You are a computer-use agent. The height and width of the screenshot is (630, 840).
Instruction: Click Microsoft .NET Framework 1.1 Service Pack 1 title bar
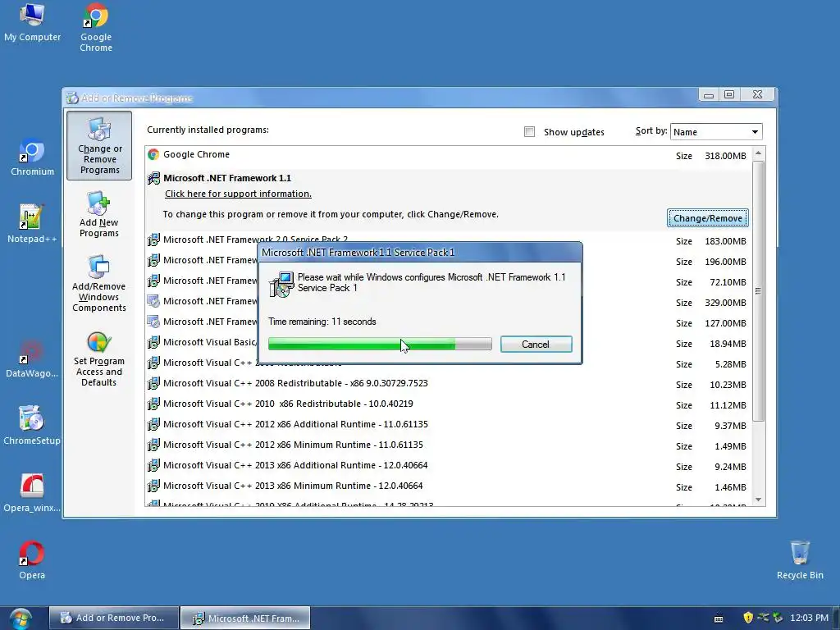point(420,253)
